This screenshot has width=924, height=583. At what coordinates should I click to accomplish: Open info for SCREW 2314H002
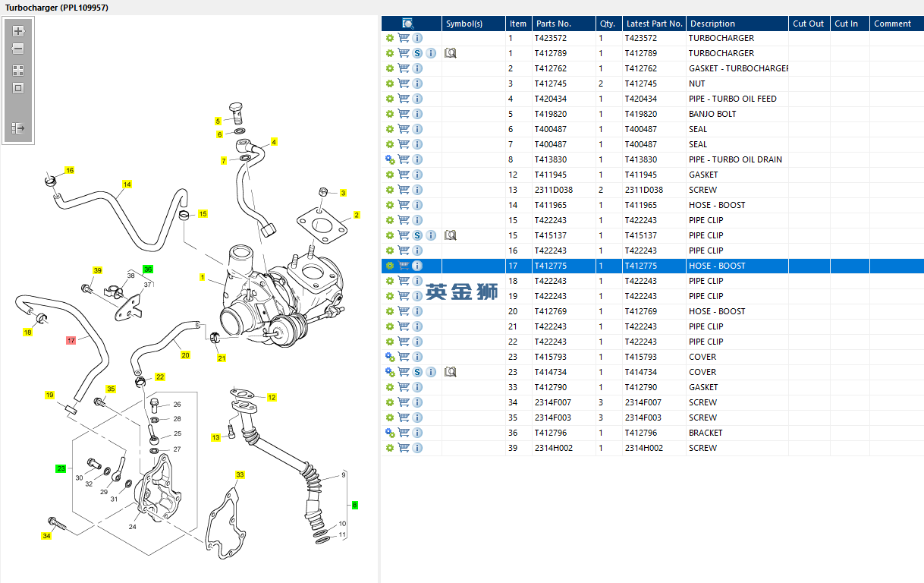[417, 448]
